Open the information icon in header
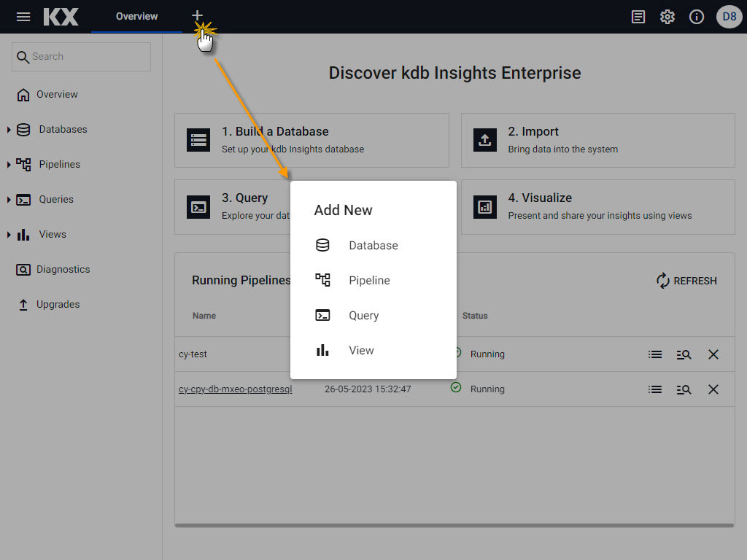 coord(697,17)
